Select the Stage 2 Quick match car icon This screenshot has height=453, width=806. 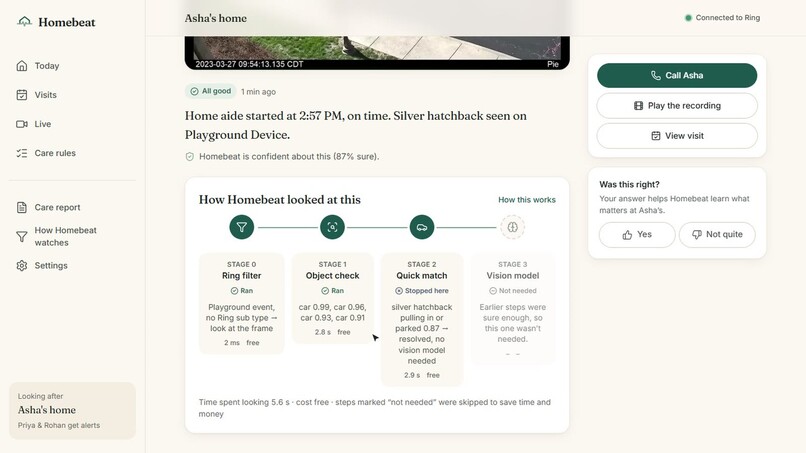(422, 227)
